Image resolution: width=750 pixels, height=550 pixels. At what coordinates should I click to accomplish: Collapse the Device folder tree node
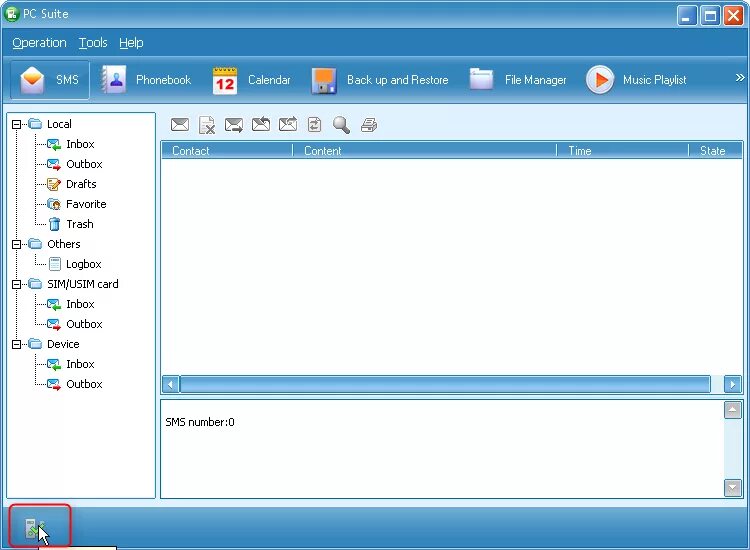(x=16, y=344)
